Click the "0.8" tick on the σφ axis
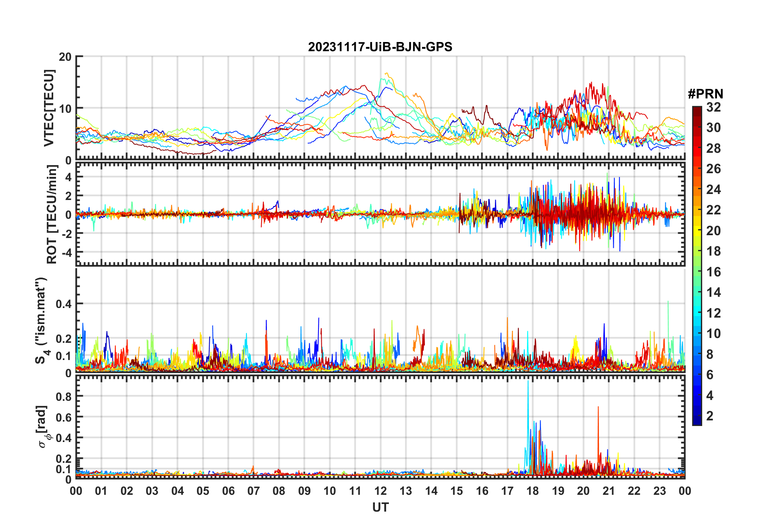Screen dimensions: 761x532 64,396
